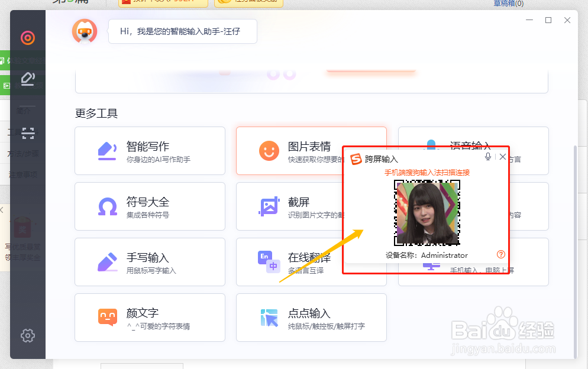Click the 手写输入 pencil icon
The height and width of the screenshot is (369, 588).
(x=107, y=262)
